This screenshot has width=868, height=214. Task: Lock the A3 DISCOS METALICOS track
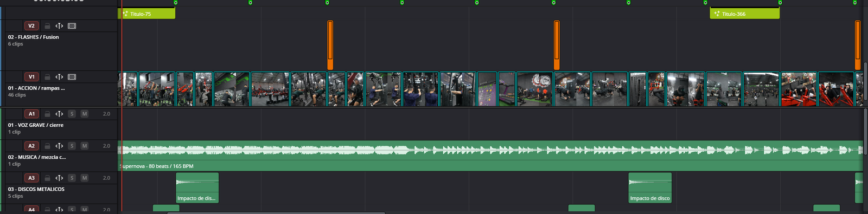[x=47, y=178]
